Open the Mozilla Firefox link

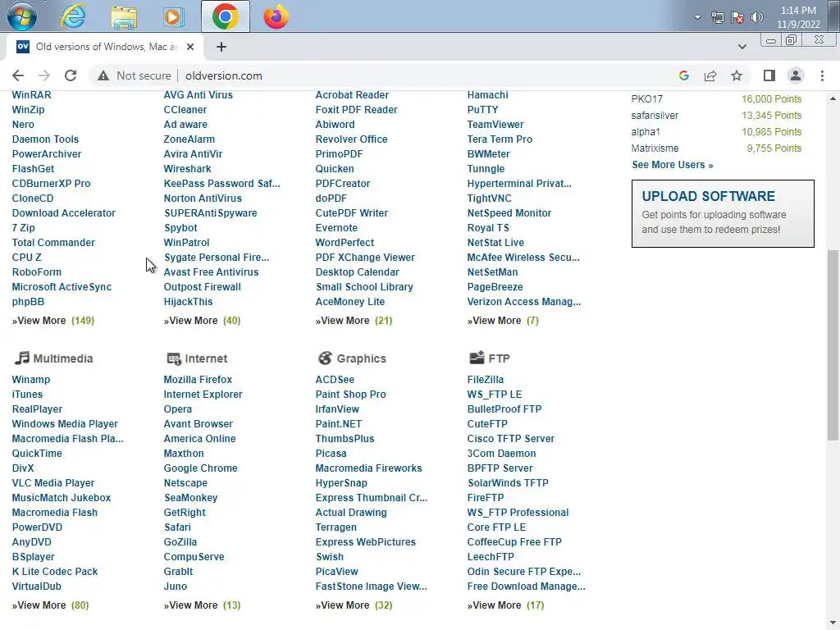(x=198, y=379)
